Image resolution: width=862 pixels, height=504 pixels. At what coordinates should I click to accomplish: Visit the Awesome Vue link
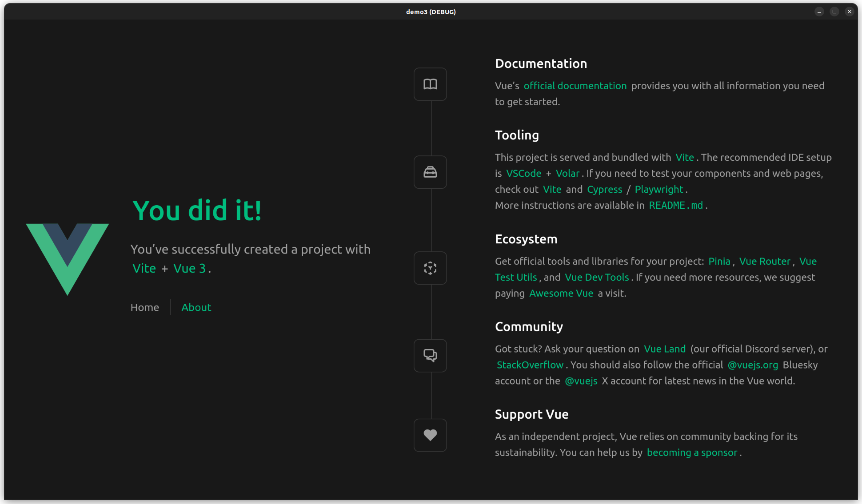(x=561, y=293)
